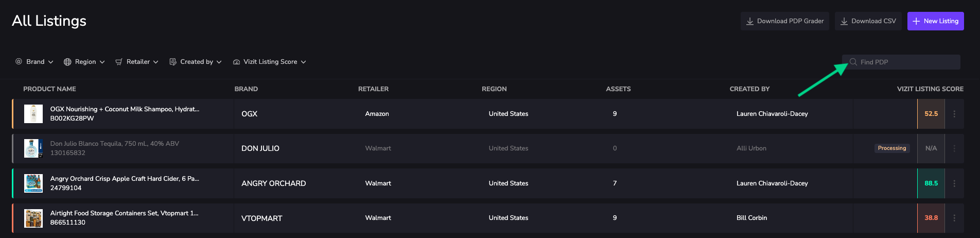
Task: Click the magnifier icon in Find PDP
Action: (x=853, y=62)
